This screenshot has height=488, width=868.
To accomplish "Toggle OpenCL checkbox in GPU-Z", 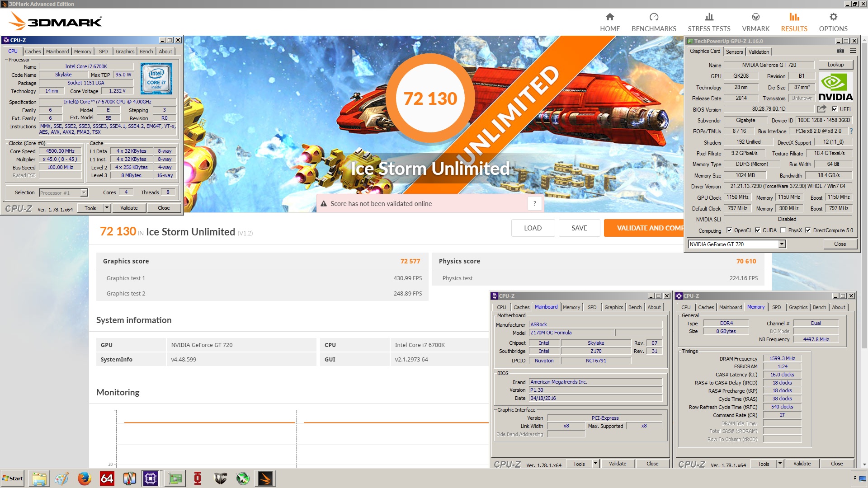I will tap(729, 230).
